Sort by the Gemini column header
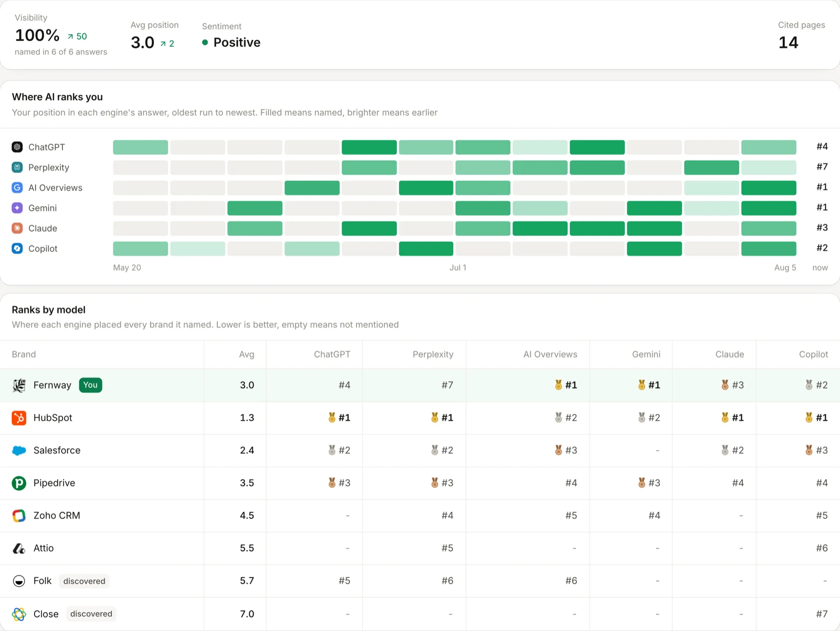The width and height of the screenshot is (840, 631). point(646,355)
